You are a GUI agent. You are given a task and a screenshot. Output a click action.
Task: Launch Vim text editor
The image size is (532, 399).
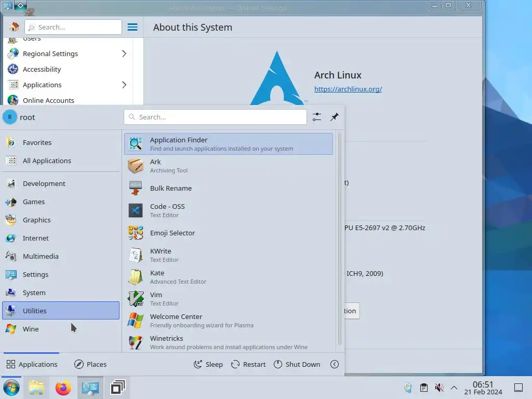tap(229, 299)
